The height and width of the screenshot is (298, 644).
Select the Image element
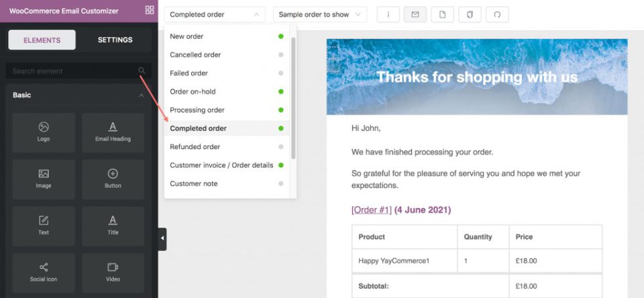click(x=44, y=179)
